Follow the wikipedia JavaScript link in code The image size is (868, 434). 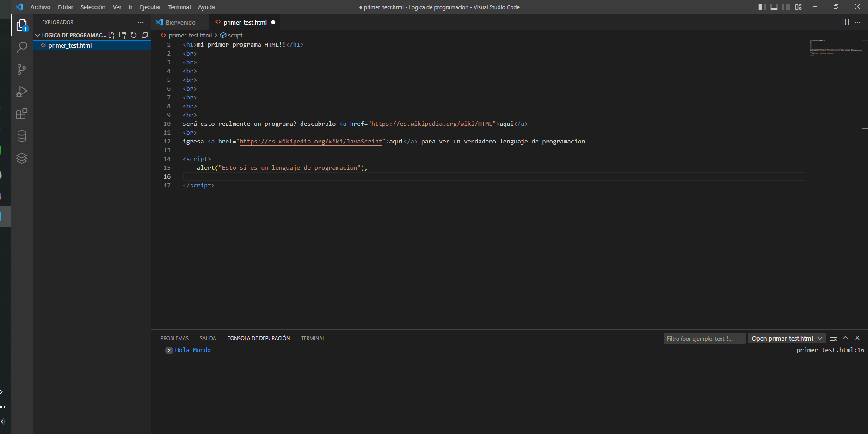311,141
